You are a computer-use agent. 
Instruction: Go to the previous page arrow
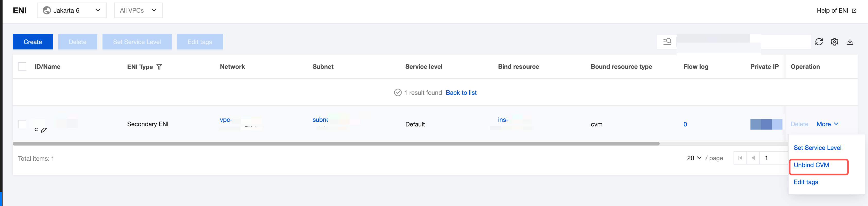(753, 158)
